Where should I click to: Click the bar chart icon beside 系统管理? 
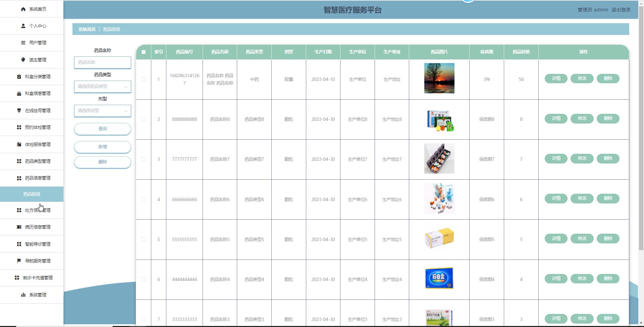click(x=23, y=295)
